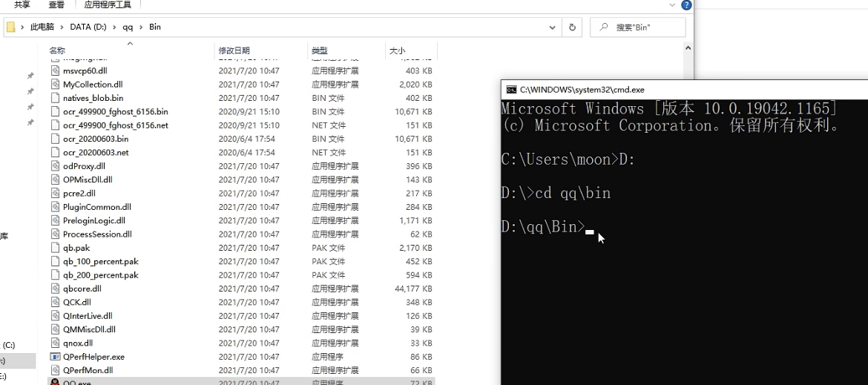Click the 2,170 KB size of qb.pak
This screenshot has width=868, height=385.
pyautogui.click(x=415, y=248)
